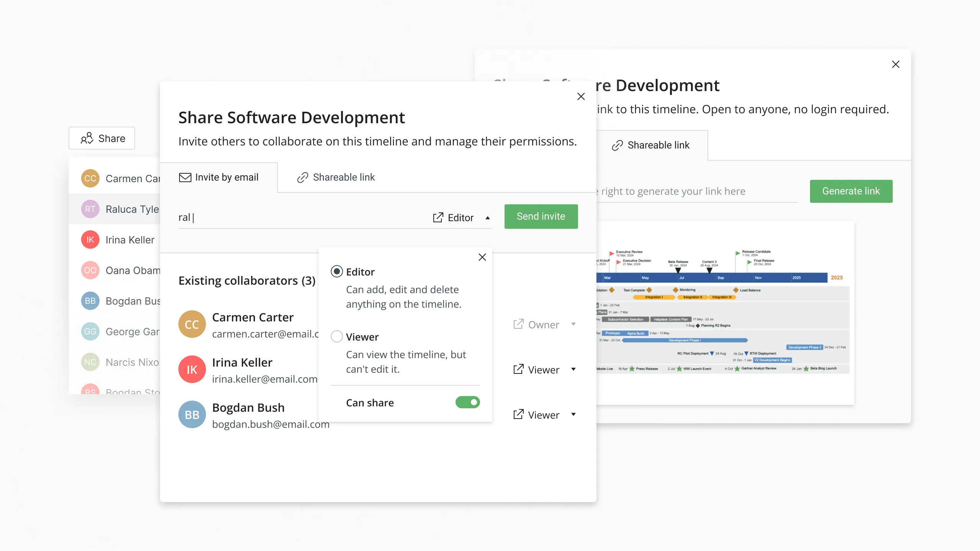The width and height of the screenshot is (980, 551).
Task: Click the share icon next to Viewer
Action: (518, 369)
